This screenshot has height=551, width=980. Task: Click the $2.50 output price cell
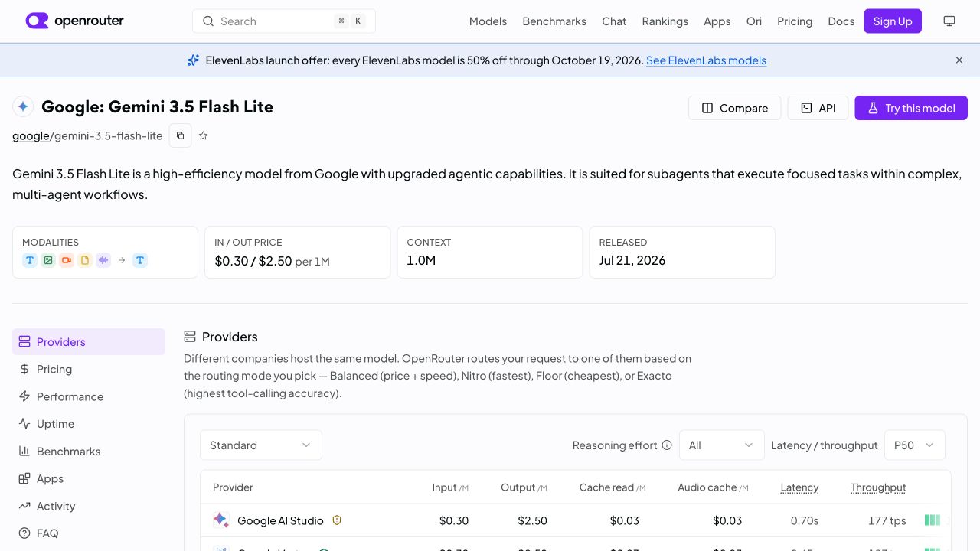pyautogui.click(x=532, y=520)
